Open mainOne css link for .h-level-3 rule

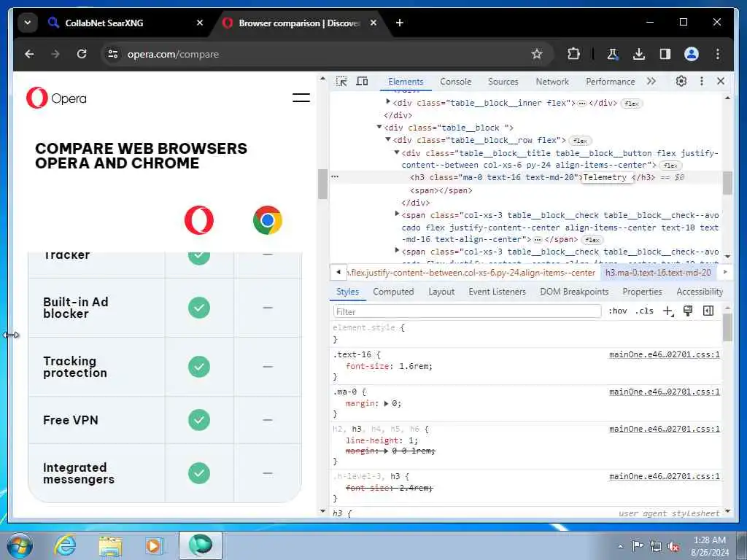coord(665,476)
